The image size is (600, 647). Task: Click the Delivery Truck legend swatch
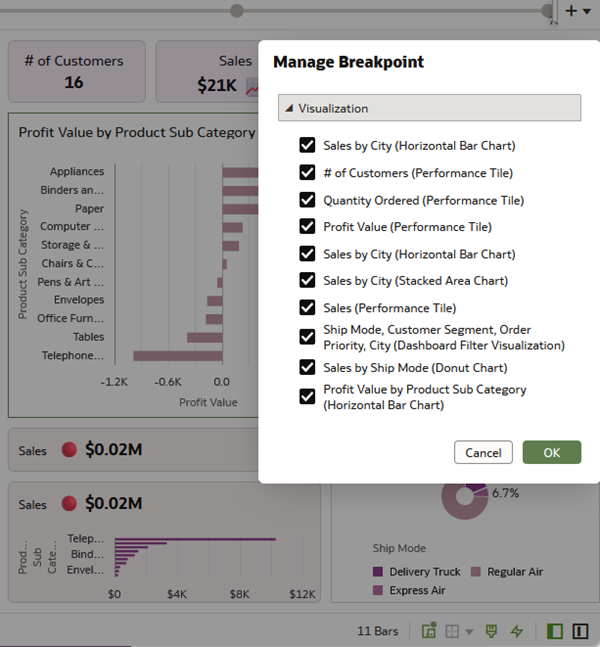click(378, 572)
